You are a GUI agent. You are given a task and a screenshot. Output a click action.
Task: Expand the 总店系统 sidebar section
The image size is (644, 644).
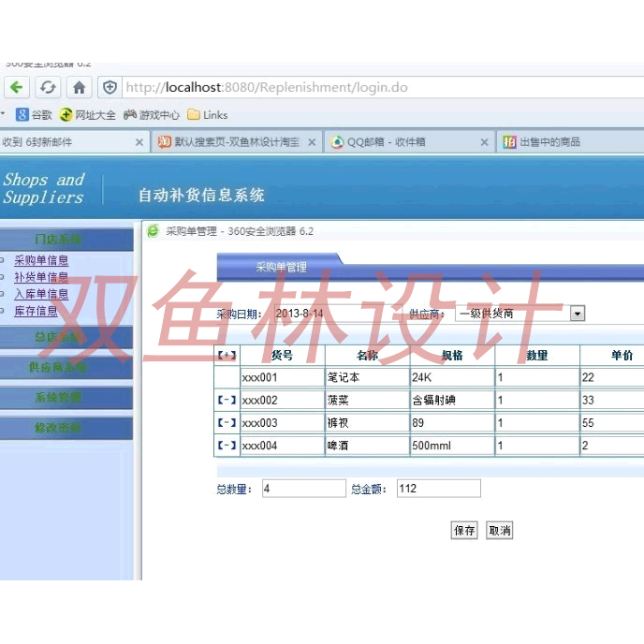coord(66,337)
